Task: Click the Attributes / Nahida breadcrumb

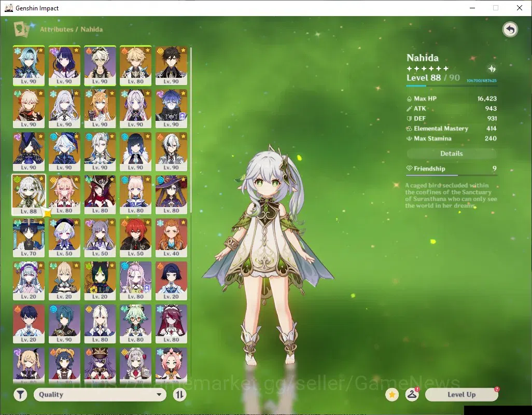Action: 71,29
